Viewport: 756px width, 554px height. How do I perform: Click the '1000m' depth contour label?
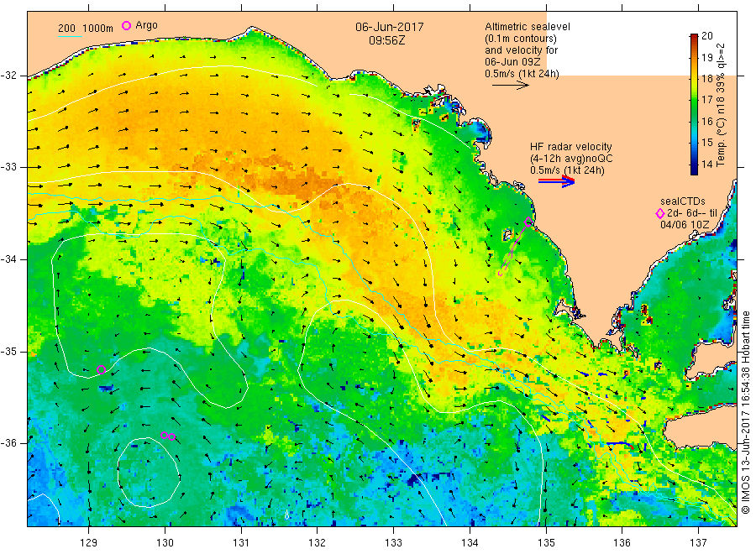pyautogui.click(x=98, y=29)
